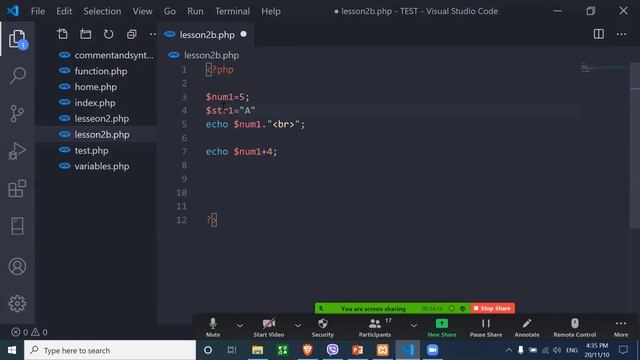640x360 pixels.
Task: Open the Run and Debug view
Action: (17, 151)
